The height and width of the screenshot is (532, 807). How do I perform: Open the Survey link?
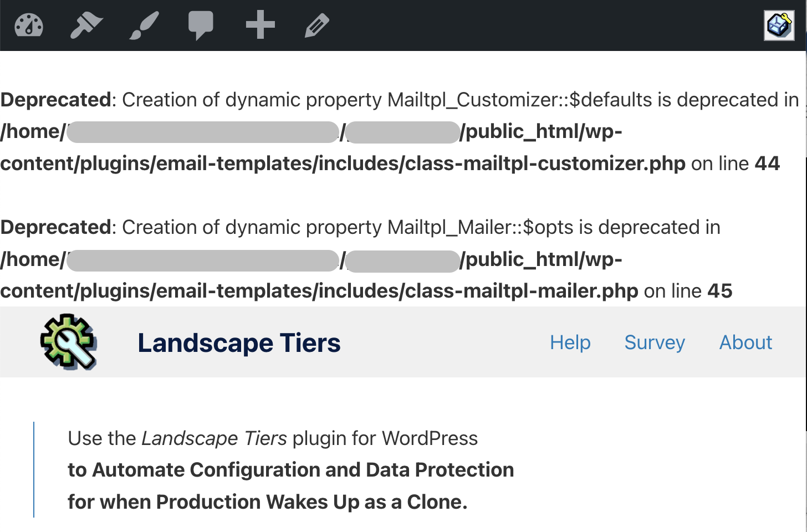[655, 342]
